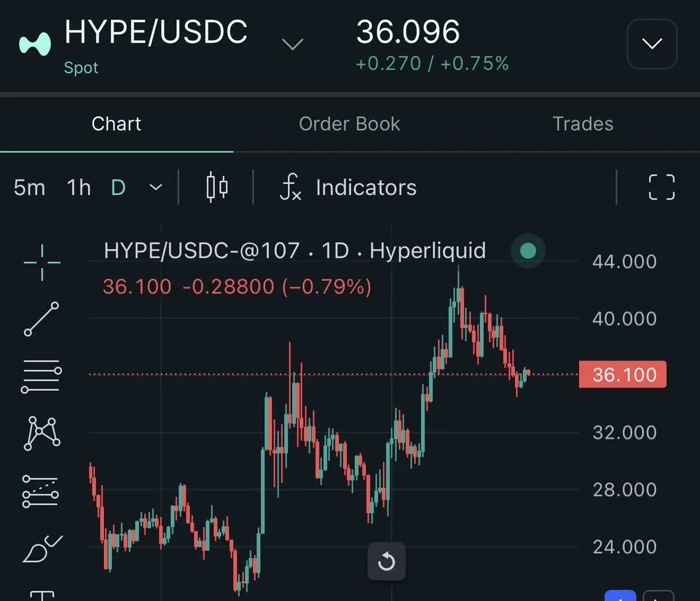
Task: Select the forecasting projection tool
Action: tap(41, 491)
